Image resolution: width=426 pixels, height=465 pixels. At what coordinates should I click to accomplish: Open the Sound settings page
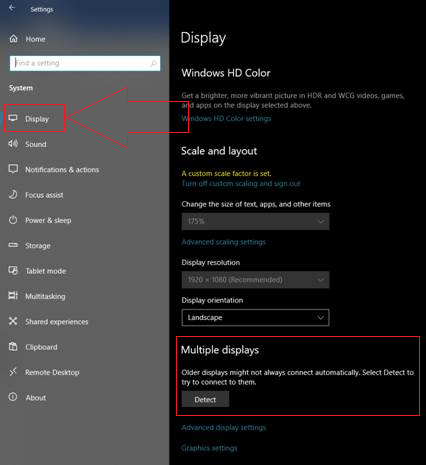pyautogui.click(x=36, y=144)
